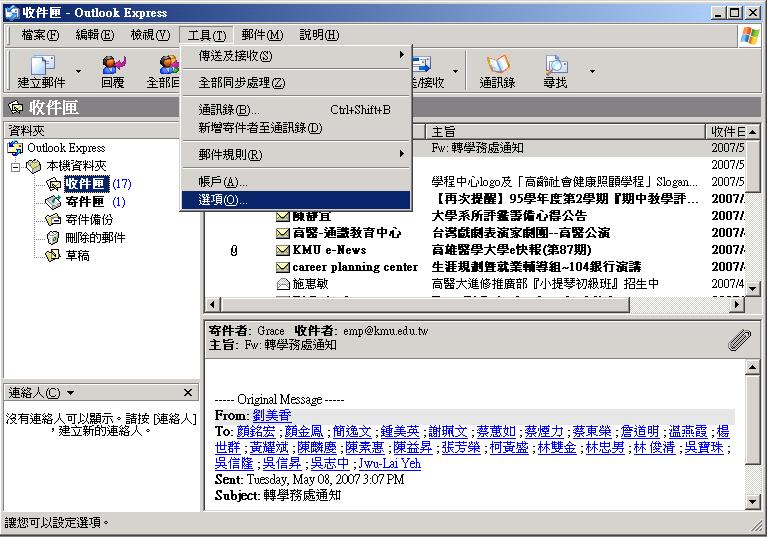Open the dropdown arrow next to 尋找

[592, 71]
